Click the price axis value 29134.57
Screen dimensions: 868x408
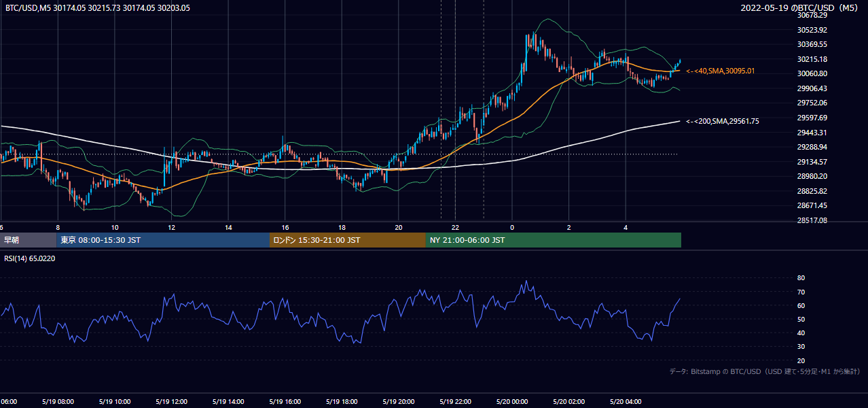(x=813, y=162)
